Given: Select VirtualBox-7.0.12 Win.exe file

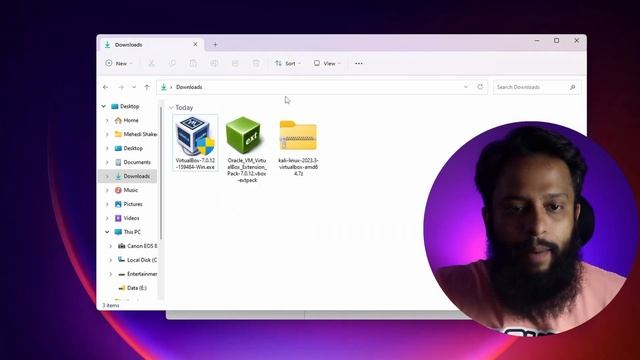Looking at the screenshot, I should click(x=195, y=142).
